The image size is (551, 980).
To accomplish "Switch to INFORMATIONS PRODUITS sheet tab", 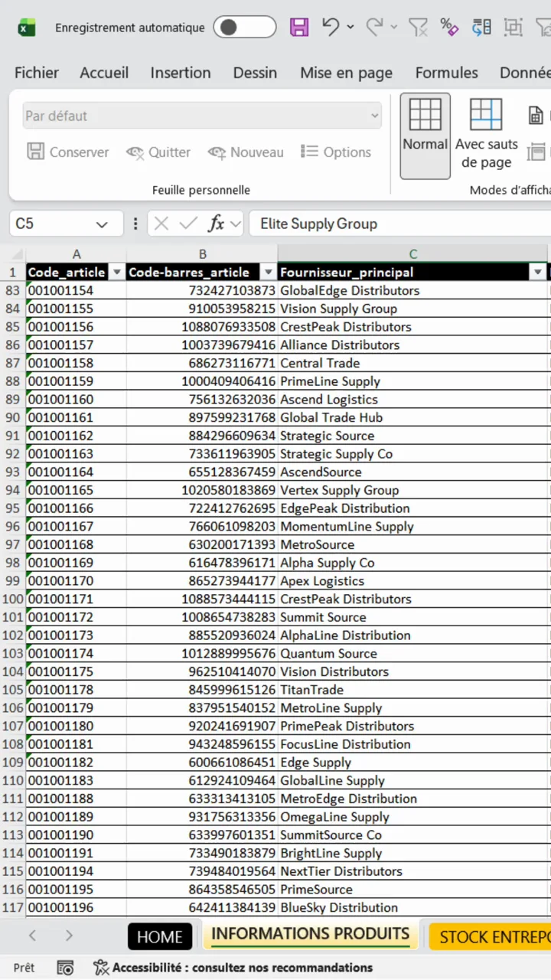I will [310, 934].
